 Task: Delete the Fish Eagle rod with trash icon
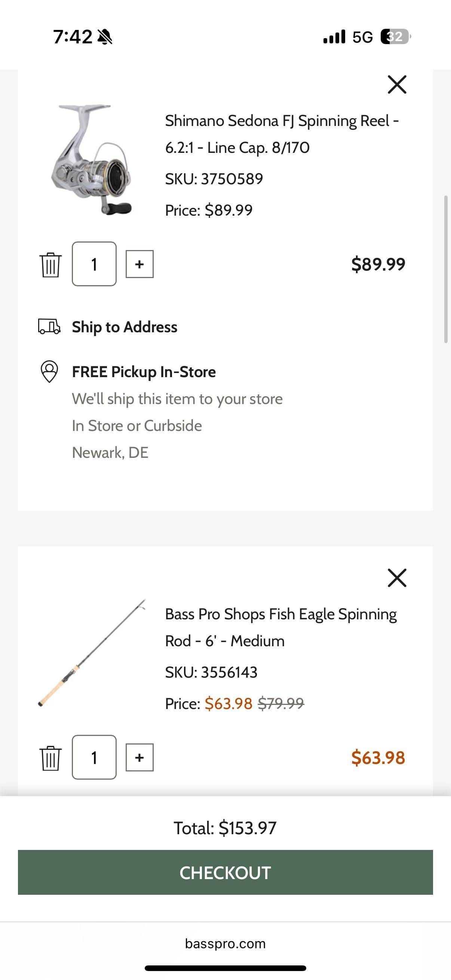(x=50, y=758)
